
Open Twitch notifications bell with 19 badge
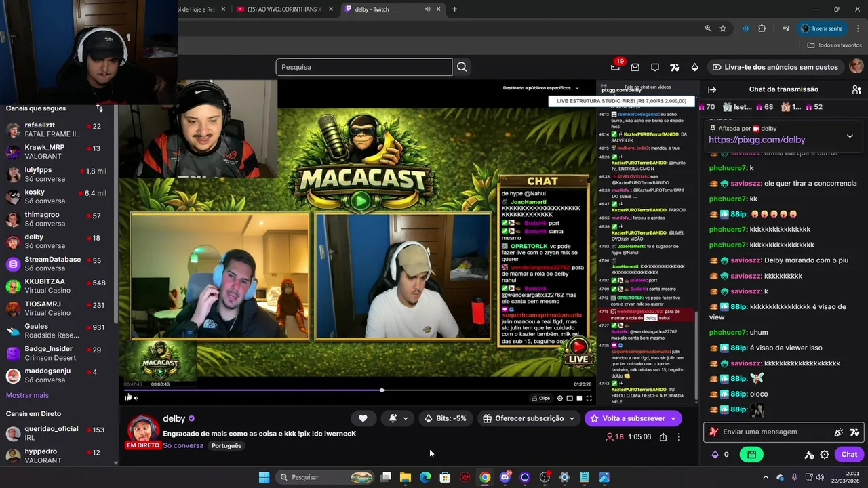coord(616,66)
